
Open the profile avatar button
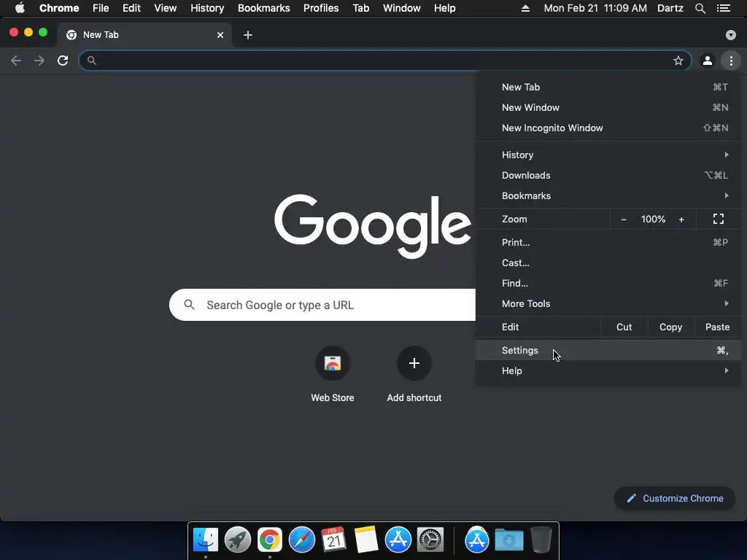pos(708,61)
